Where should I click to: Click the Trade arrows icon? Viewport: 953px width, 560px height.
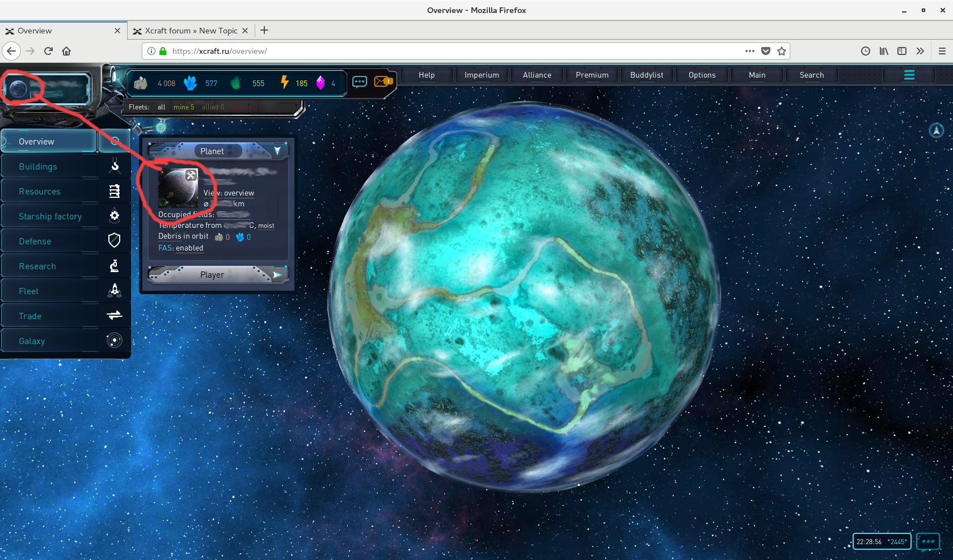pyautogui.click(x=115, y=315)
